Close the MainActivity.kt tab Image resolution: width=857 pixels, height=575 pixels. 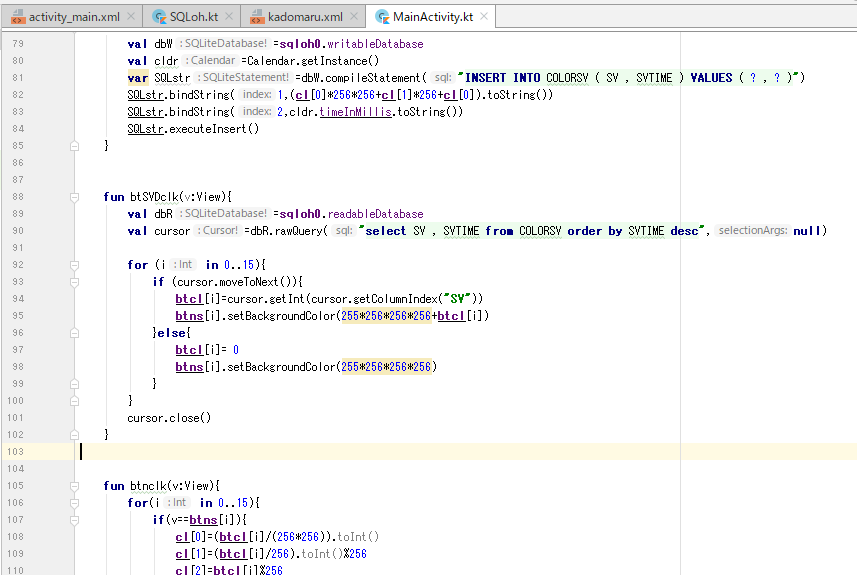484,16
